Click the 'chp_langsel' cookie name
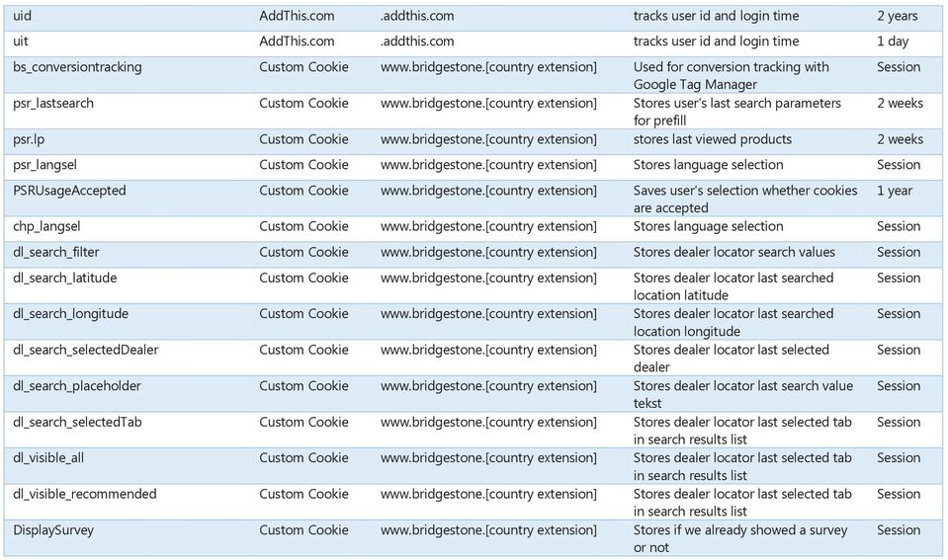This screenshot has width=948, height=560. pyautogui.click(x=46, y=227)
